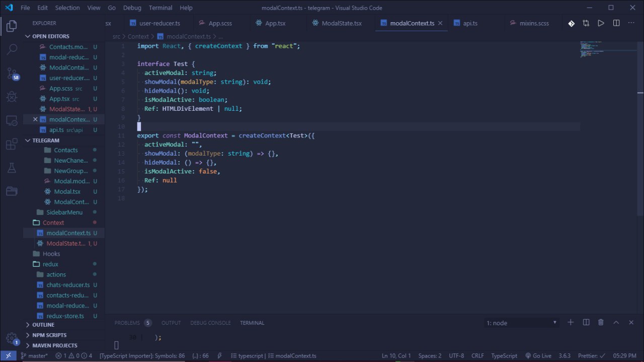Click the split editor icon
The image size is (644, 362).
click(x=616, y=23)
